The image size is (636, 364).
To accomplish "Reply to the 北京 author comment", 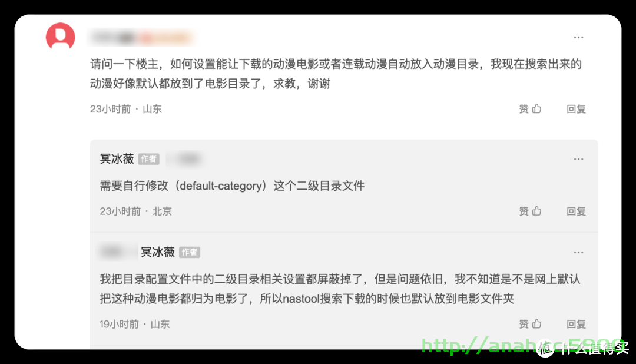I will click(x=576, y=211).
